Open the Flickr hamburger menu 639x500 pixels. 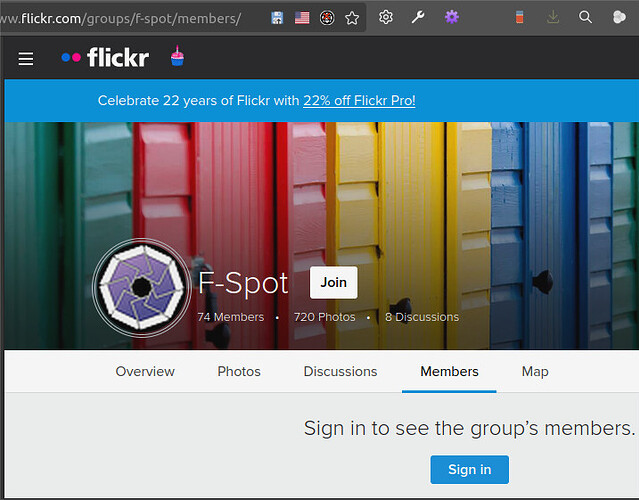[x=26, y=58]
